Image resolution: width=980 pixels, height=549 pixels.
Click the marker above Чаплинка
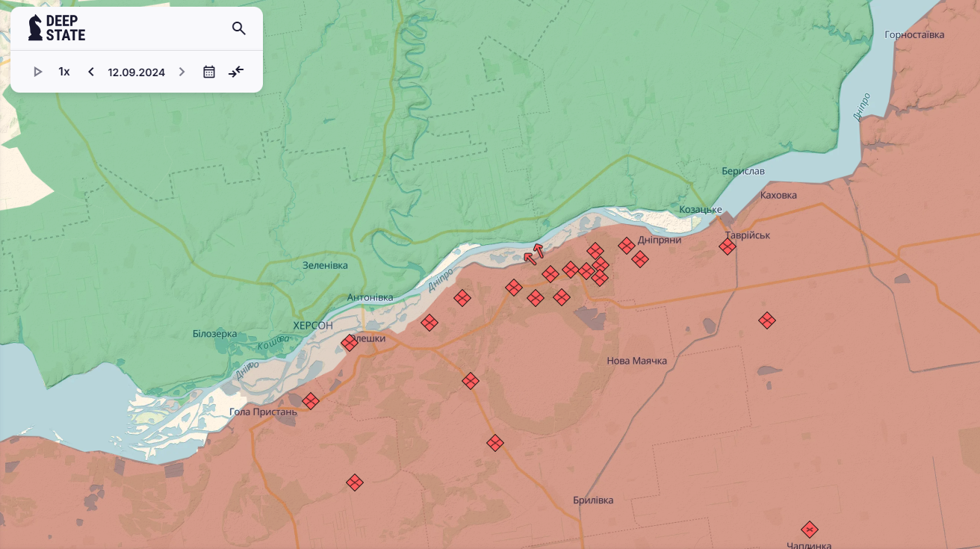pos(810,530)
